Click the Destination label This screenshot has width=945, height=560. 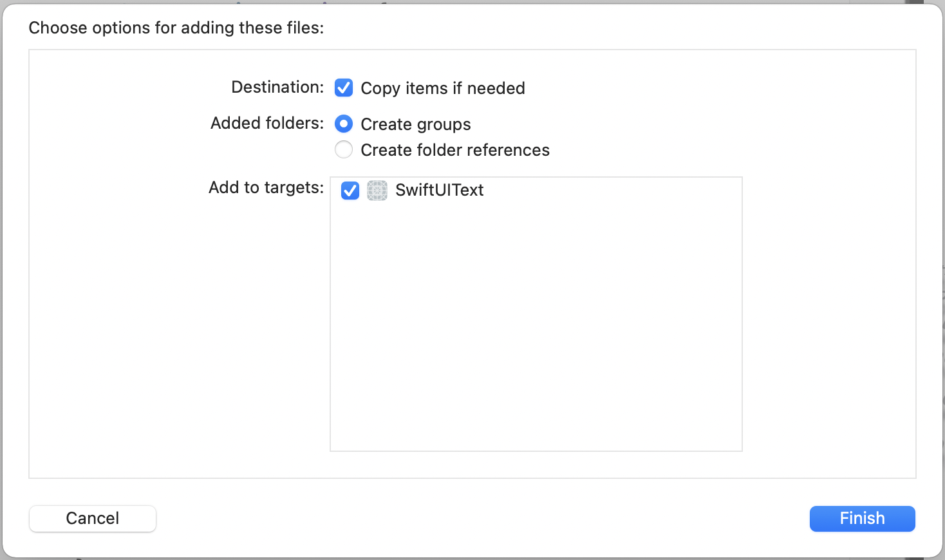[277, 87]
